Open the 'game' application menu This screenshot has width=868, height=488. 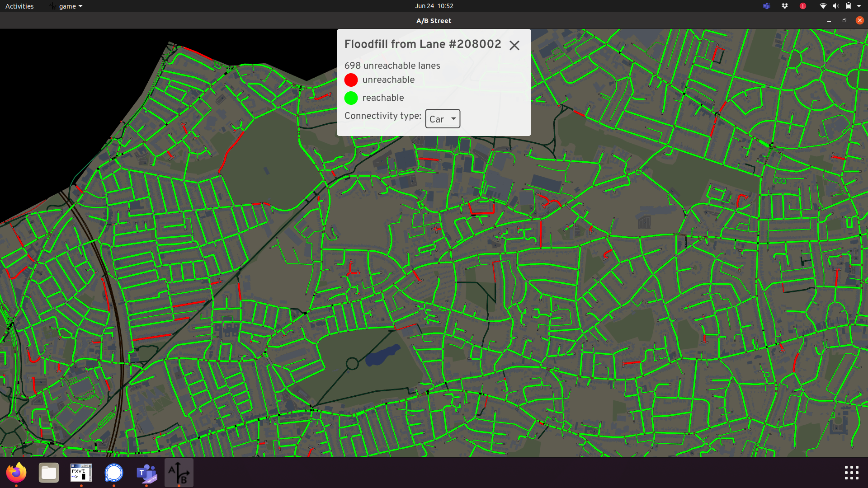(x=66, y=6)
